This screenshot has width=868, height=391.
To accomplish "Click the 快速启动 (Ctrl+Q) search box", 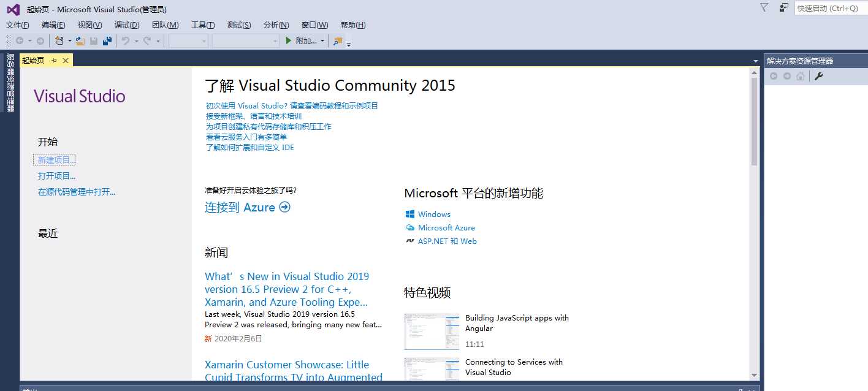I will point(831,8).
